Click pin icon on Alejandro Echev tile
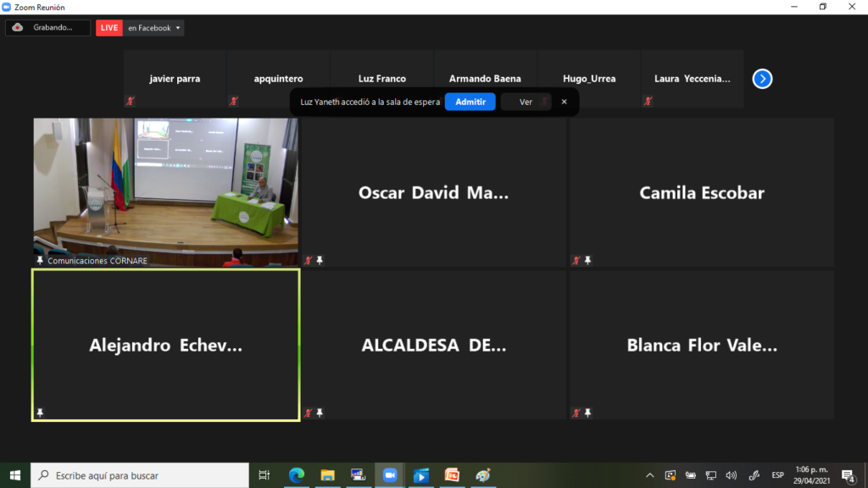This screenshot has width=868, height=488. tap(40, 413)
